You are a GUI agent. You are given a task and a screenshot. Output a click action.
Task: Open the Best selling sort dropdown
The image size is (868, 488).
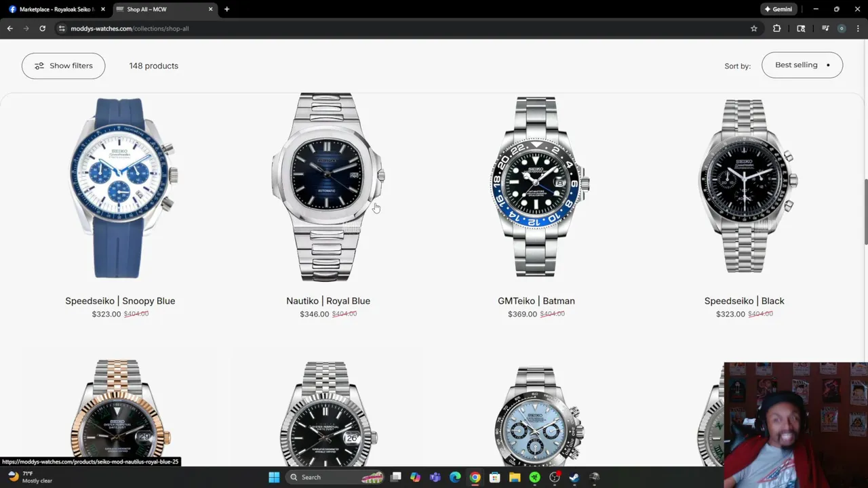[802, 65]
